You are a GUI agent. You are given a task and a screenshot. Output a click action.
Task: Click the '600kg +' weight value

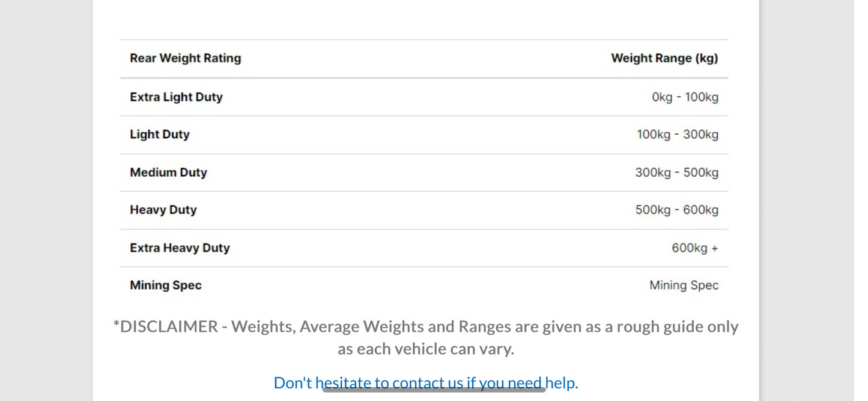pyautogui.click(x=694, y=248)
